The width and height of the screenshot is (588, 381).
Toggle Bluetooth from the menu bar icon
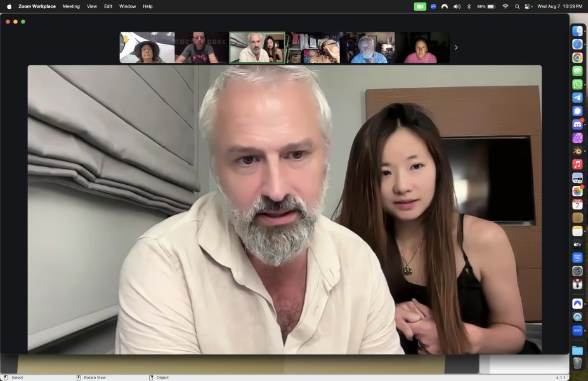coord(469,6)
